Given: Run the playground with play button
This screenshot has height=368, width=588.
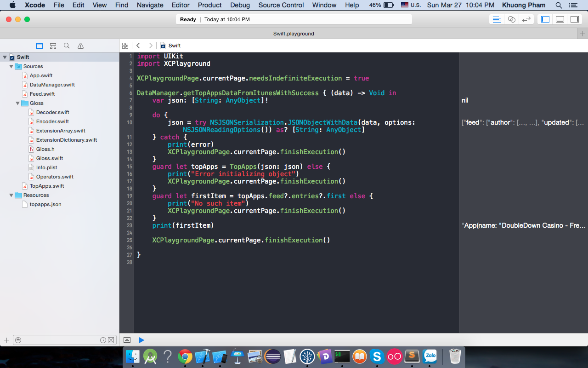Looking at the screenshot, I should (141, 340).
